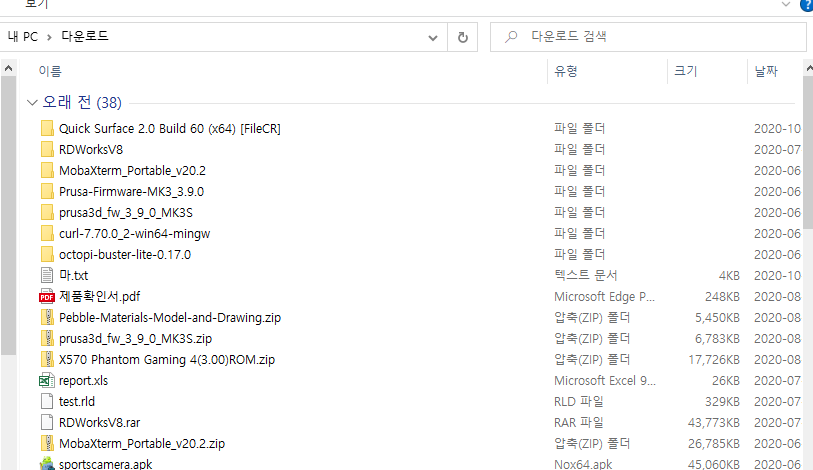Click the 26,785KB size cell
The width and height of the screenshot is (813, 470).
click(x=713, y=444)
